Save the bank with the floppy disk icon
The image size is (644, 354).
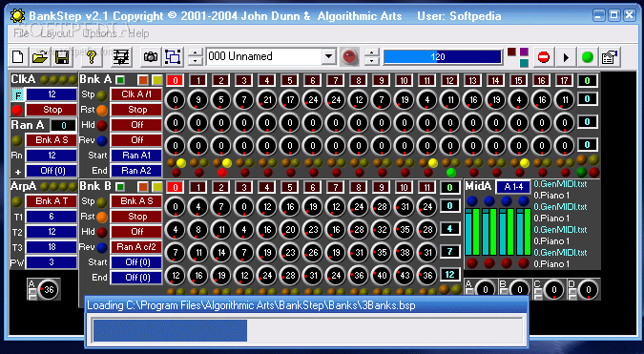[62, 57]
